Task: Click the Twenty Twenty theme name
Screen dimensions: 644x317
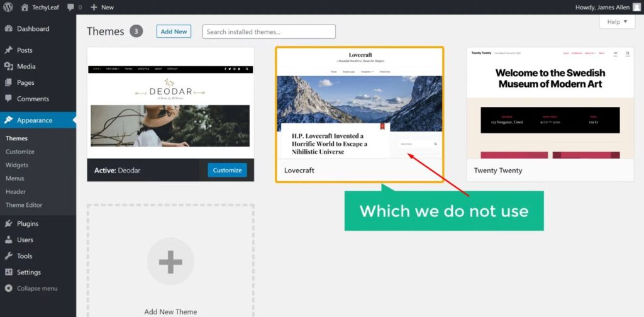Action: tap(498, 170)
